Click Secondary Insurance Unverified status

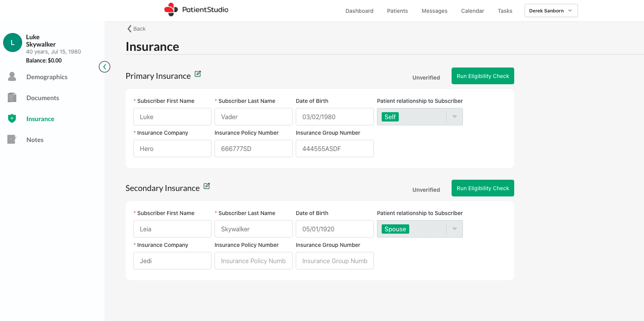click(426, 190)
